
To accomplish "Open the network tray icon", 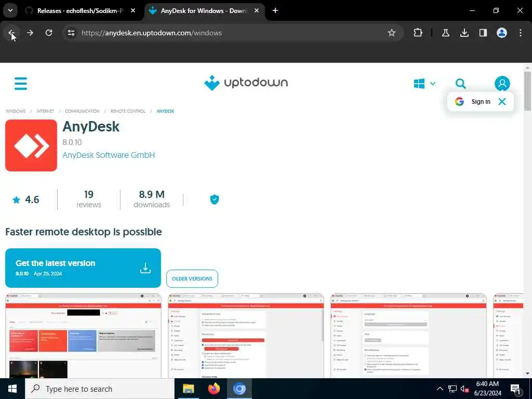I will pyautogui.click(x=453, y=389).
